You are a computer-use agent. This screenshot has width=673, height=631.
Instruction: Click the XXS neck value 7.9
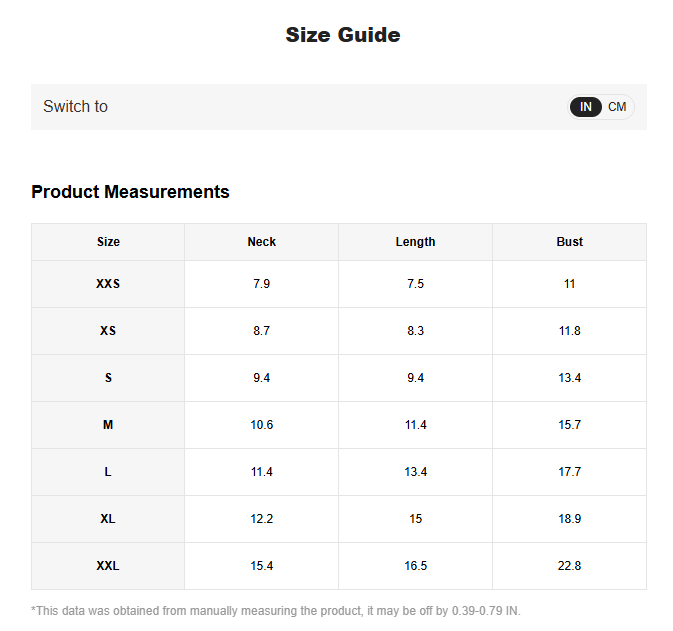point(262,284)
